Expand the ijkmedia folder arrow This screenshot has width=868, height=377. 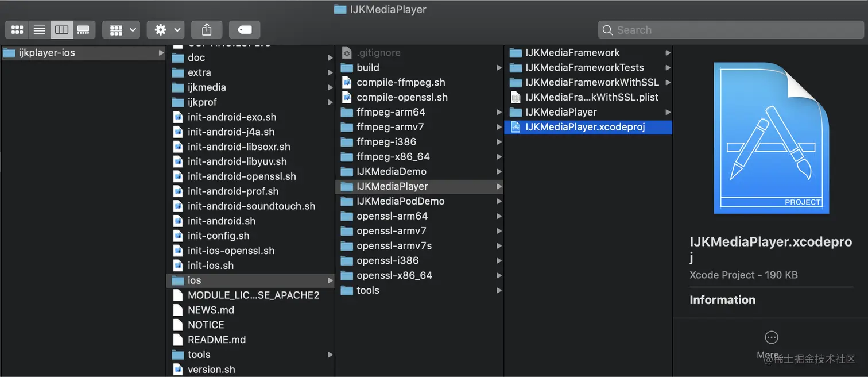click(330, 87)
